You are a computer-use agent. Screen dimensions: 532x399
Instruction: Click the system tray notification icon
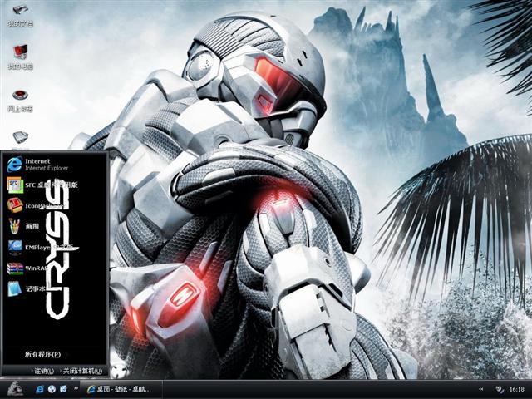(x=499, y=389)
